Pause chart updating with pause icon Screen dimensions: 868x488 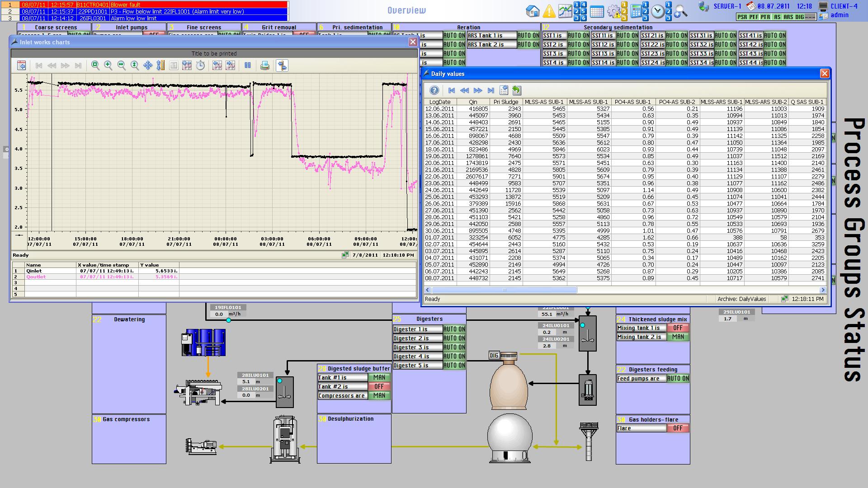[247, 66]
